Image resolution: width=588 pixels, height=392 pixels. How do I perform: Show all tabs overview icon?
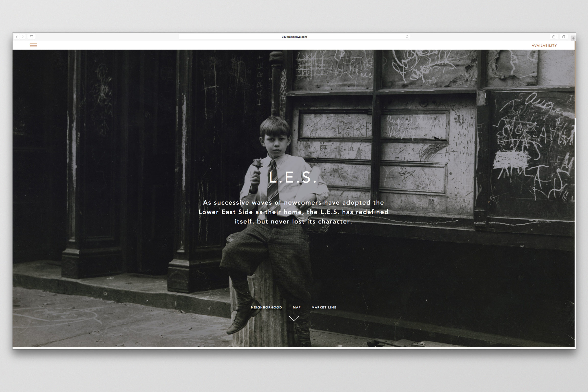tap(564, 37)
